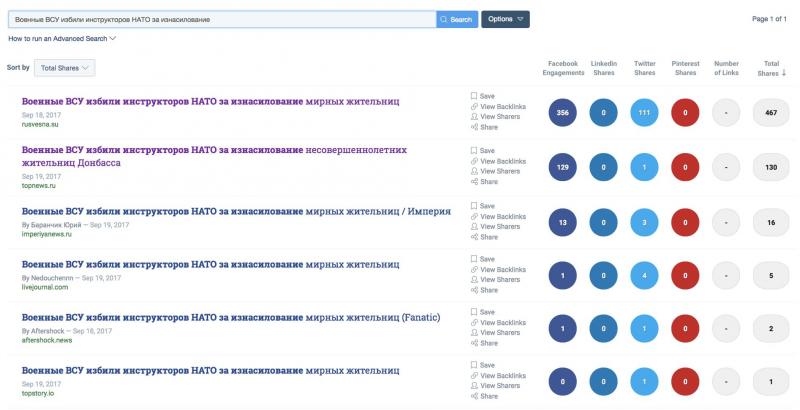Open the Total Shares sort dropdown
Viewport: 800px width, 410px height.
(x=64, y=68)
